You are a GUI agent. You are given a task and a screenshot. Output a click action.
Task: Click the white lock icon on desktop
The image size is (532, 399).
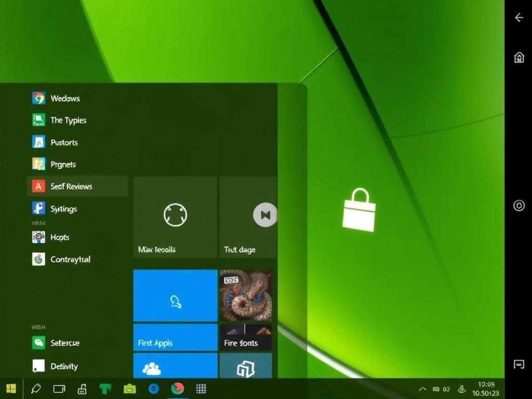[x=358, y=210]
